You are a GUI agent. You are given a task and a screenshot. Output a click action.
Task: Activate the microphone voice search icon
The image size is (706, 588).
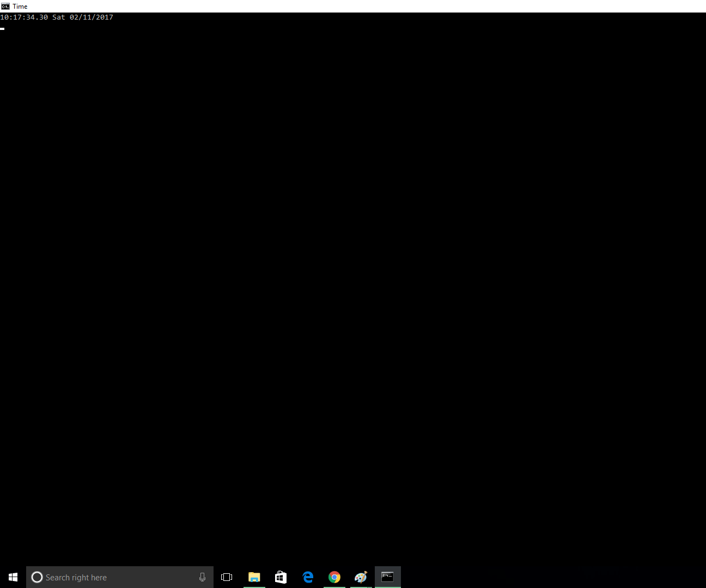(x=202, y=577)
